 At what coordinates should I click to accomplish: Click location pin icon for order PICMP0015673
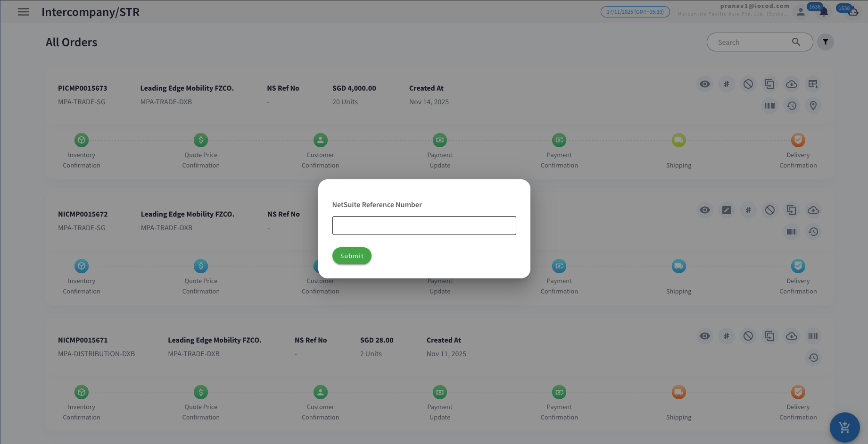tap(813, 106)
